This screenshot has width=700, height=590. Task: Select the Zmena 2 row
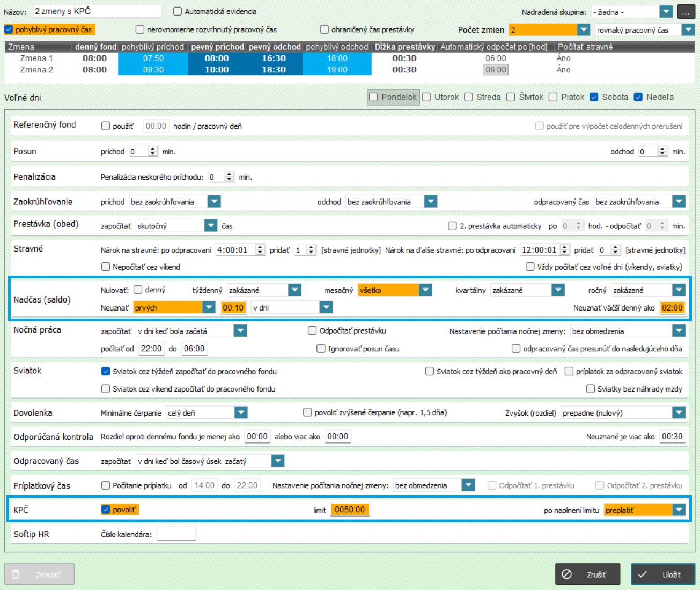click(36, 70)
